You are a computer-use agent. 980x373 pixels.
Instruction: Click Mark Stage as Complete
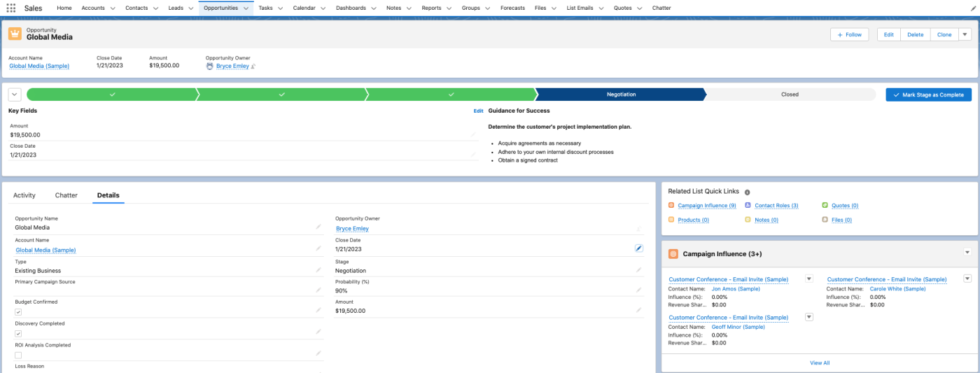928,94
